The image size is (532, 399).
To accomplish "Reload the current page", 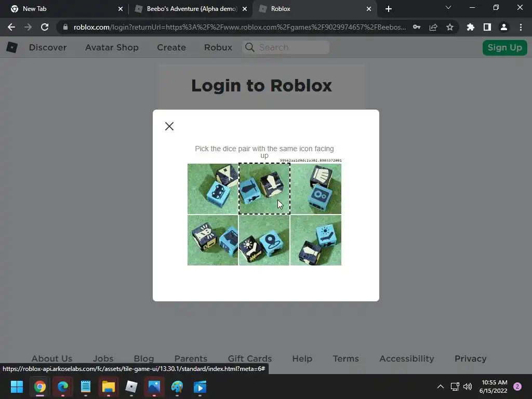I will click(45, 27).
